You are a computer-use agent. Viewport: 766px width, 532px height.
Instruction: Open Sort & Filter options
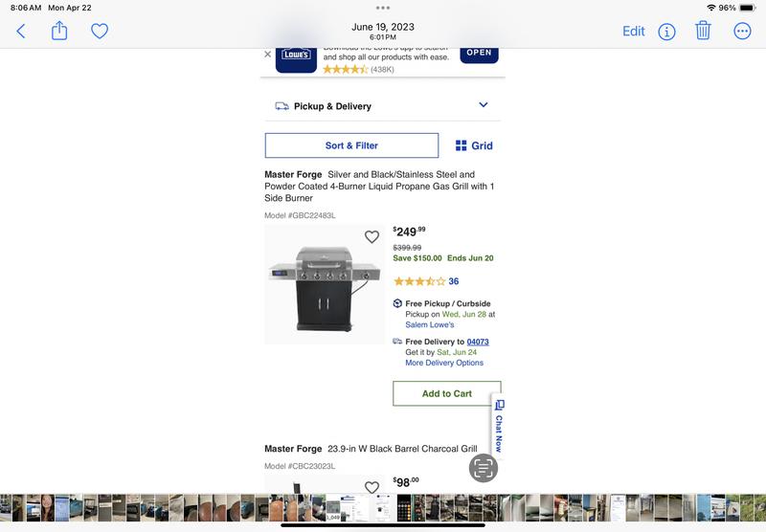click(351, 145)
